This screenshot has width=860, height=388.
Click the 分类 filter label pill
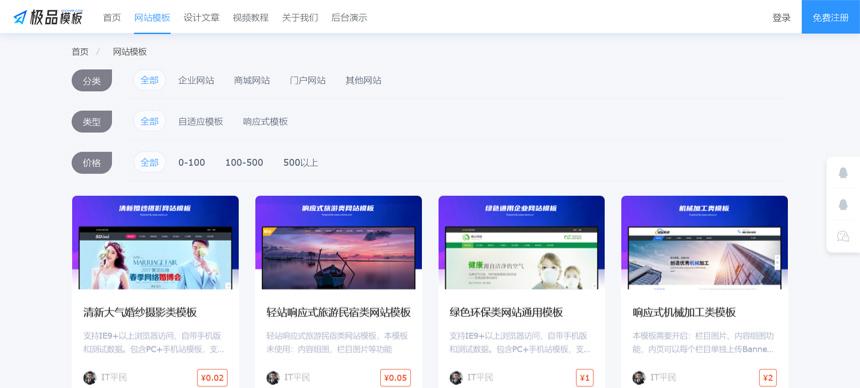click(92, 81)
